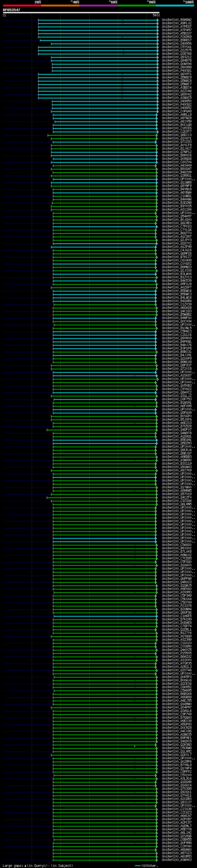Click the 543 end position label
This screenshot has height=868, width=197.
pos(155,15)
